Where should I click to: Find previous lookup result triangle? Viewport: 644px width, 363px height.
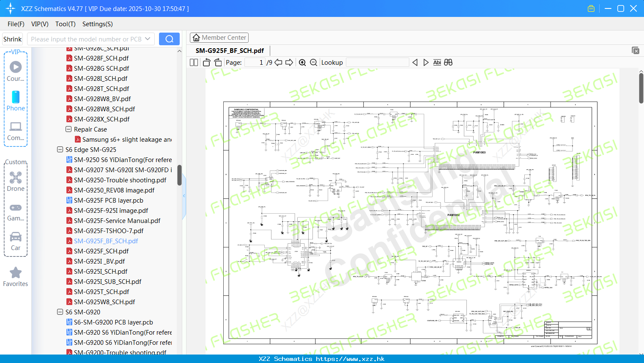tap(415, 62)
